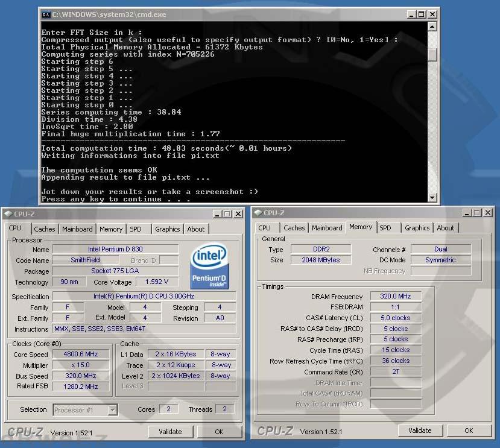This screenshot has height=448, width=500.
Task: Click the CAS# Latency value 5.0 clocks
Action: (x=396, y=318)
